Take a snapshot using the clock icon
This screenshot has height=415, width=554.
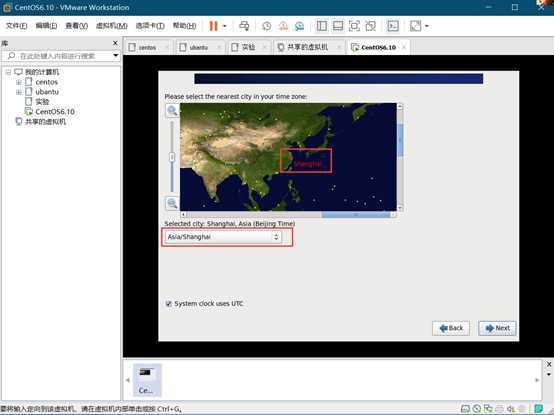tap(267, 26)
